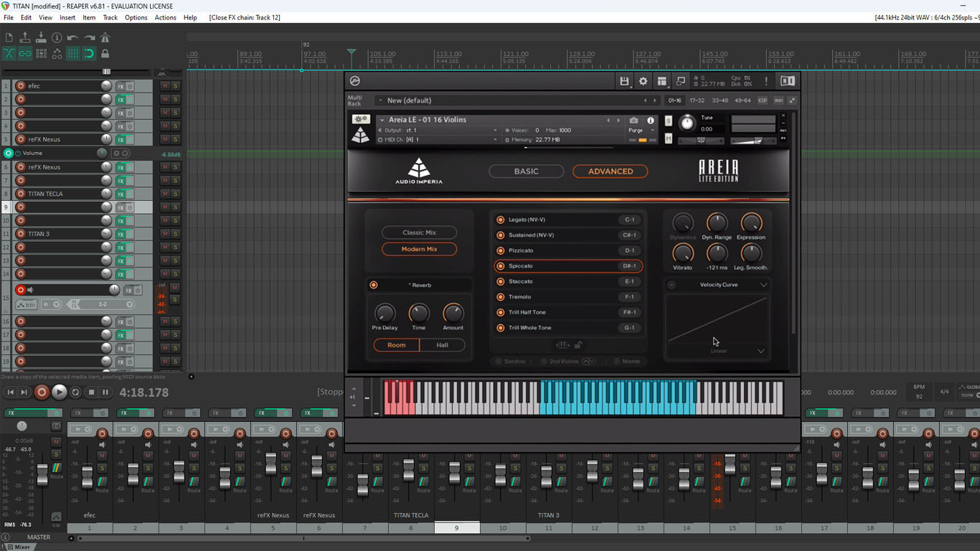Viewport: 980px width, 551px height.
Task: Open the Purge dropdown menu
Action: tap(641, 131)
